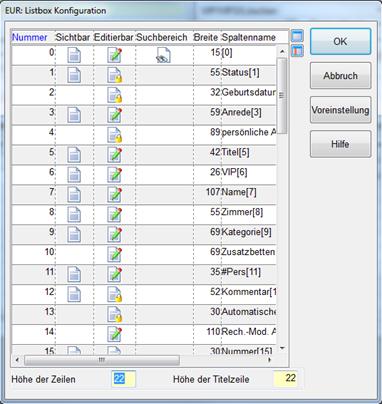
Task: Click the blue window icon beside header
Action: [x=297, y=36]
